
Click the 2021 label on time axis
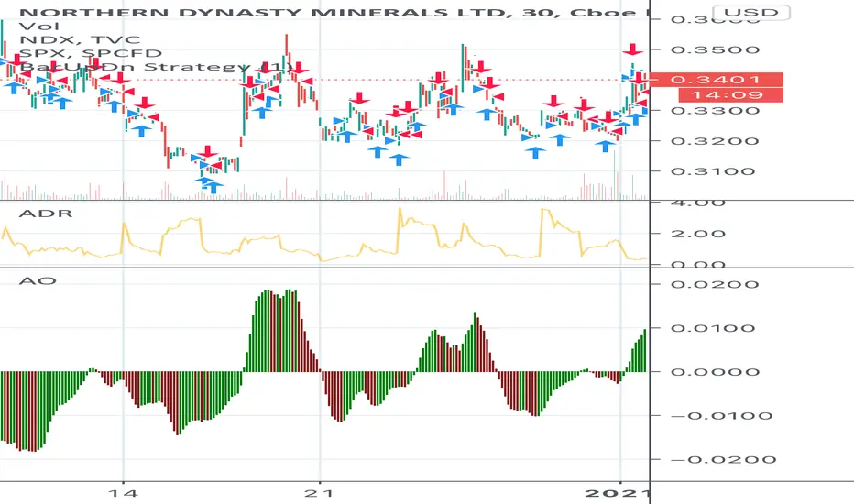tap(616, 494)
